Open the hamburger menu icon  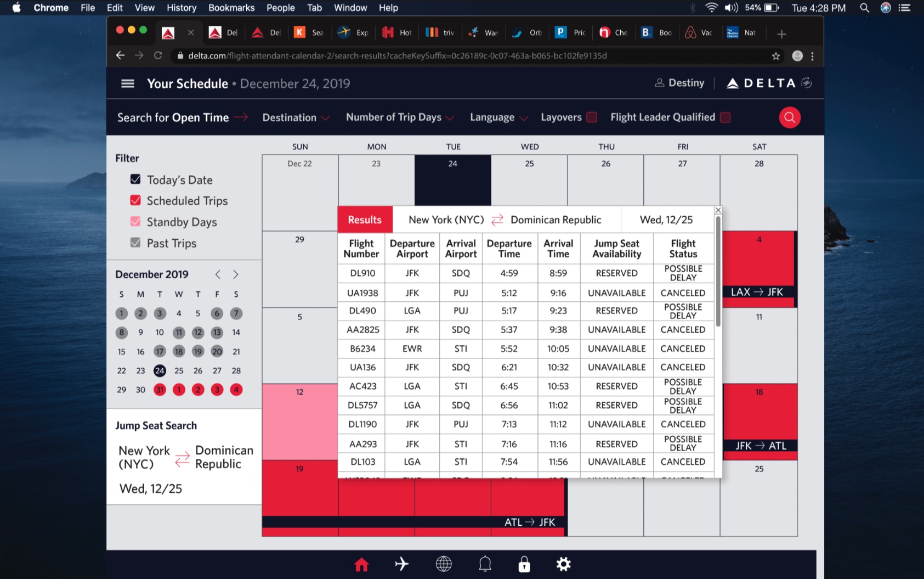tap(128, 83)
